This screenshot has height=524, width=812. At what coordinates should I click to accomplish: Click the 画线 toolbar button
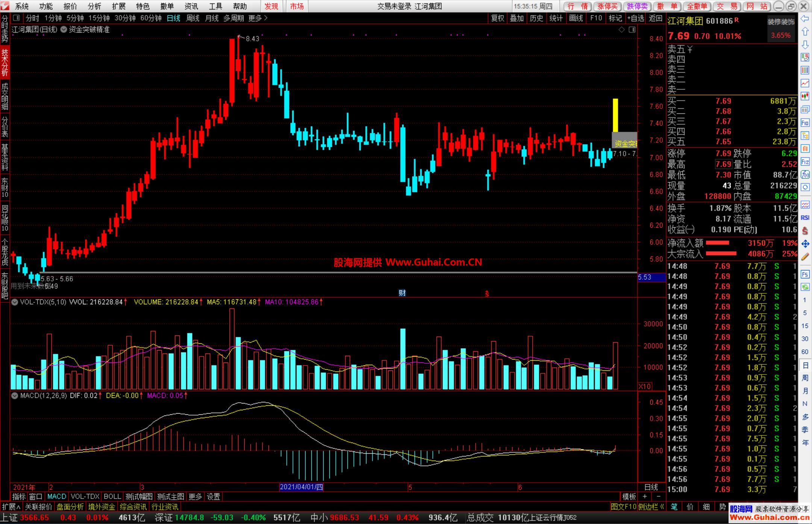point(576,18)
